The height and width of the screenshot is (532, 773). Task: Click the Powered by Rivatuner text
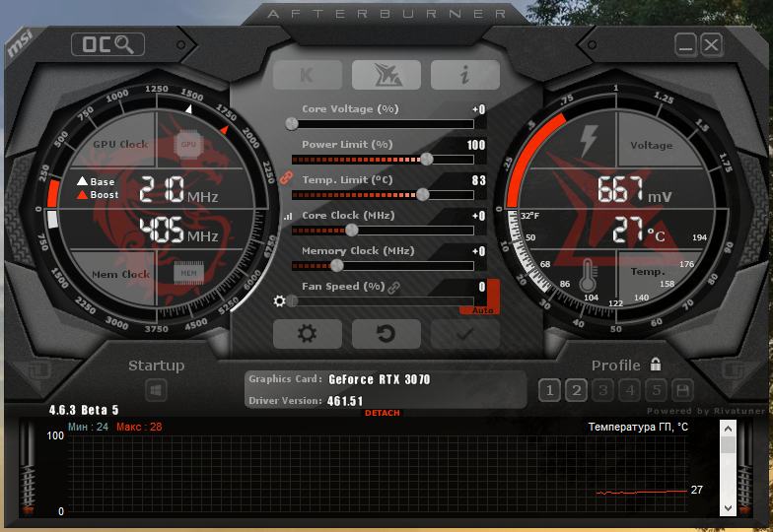tap(706, 410)
